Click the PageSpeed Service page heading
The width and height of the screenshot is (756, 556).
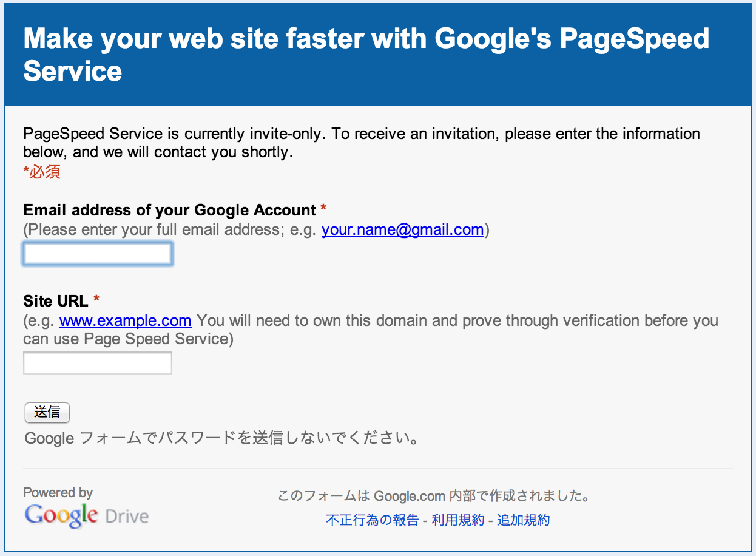coord(366,55)
